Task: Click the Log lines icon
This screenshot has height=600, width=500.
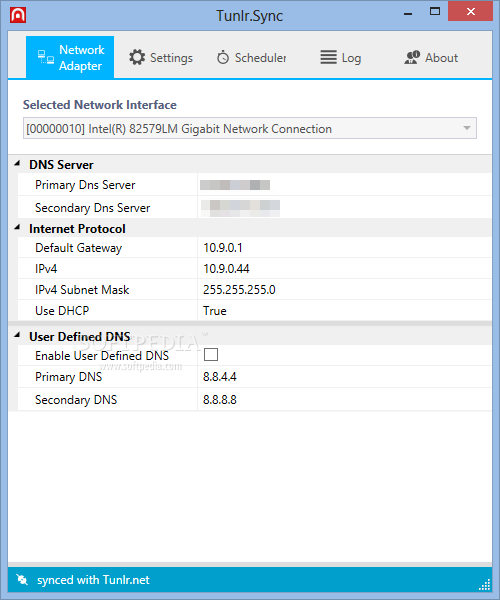Action: (x=328, y=57)
